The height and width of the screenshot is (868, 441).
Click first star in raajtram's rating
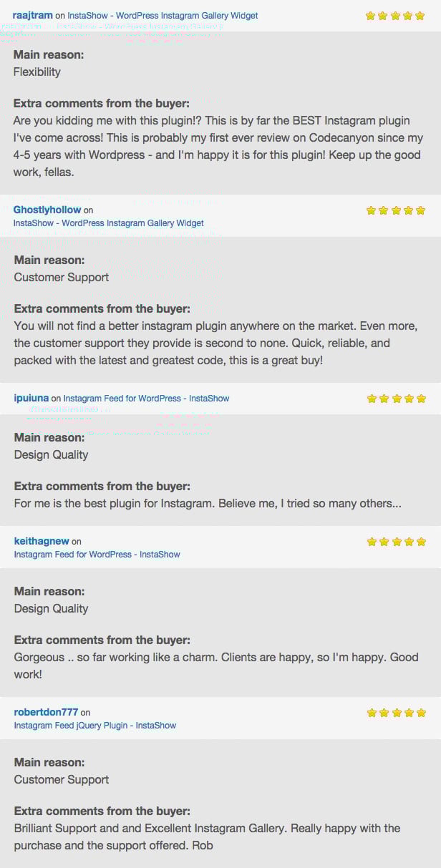(370, 16)
